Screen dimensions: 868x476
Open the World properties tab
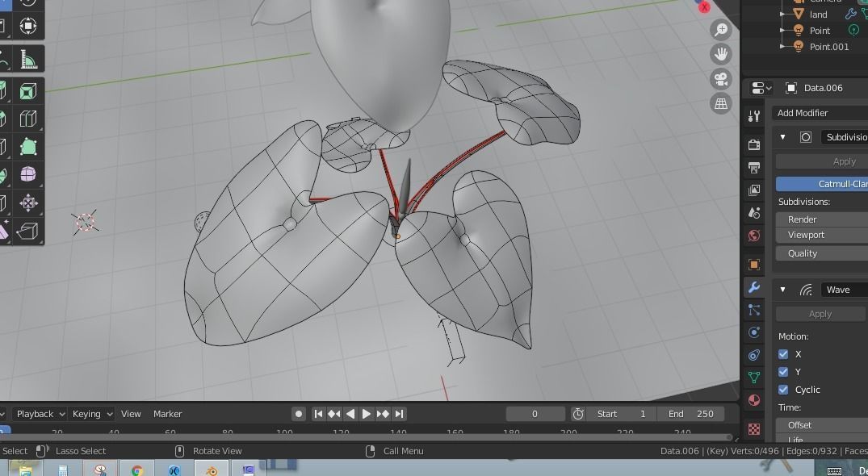754,236
